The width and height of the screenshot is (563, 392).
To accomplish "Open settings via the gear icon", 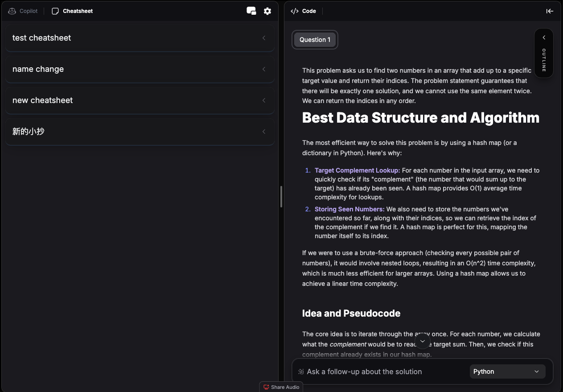I will pos(267,11).
